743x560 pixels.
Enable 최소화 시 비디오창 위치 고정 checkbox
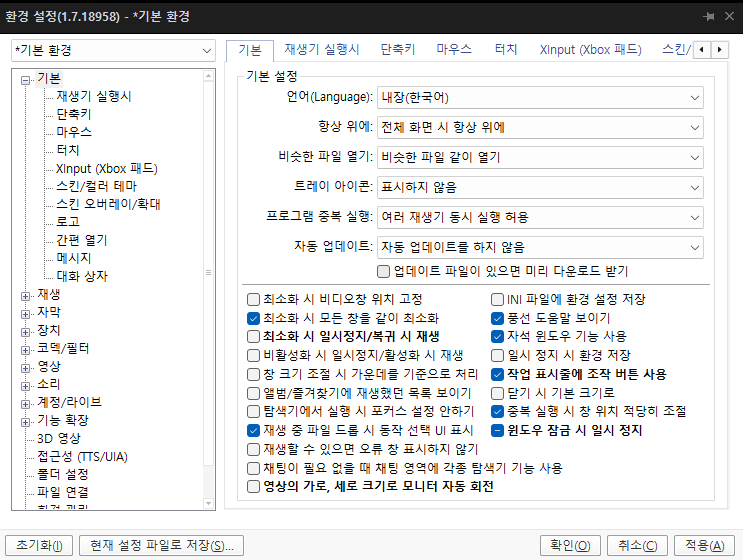[254, 299]
